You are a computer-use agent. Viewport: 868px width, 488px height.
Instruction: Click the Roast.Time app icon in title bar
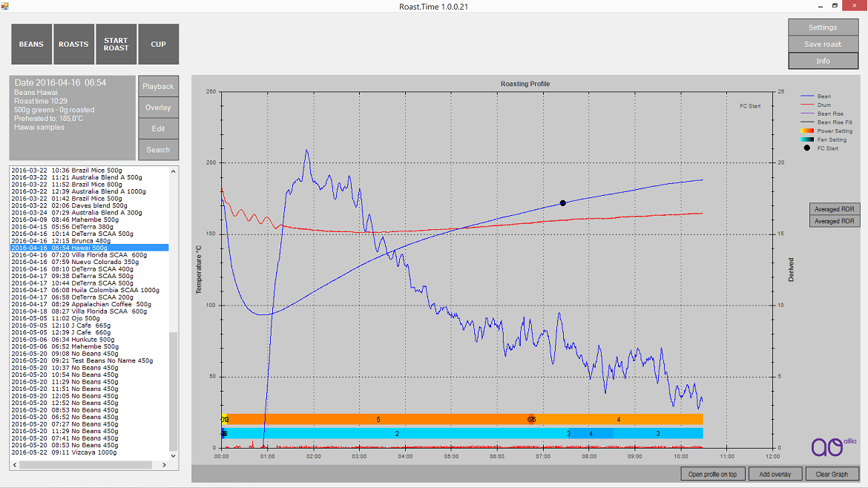coord(7,6)
